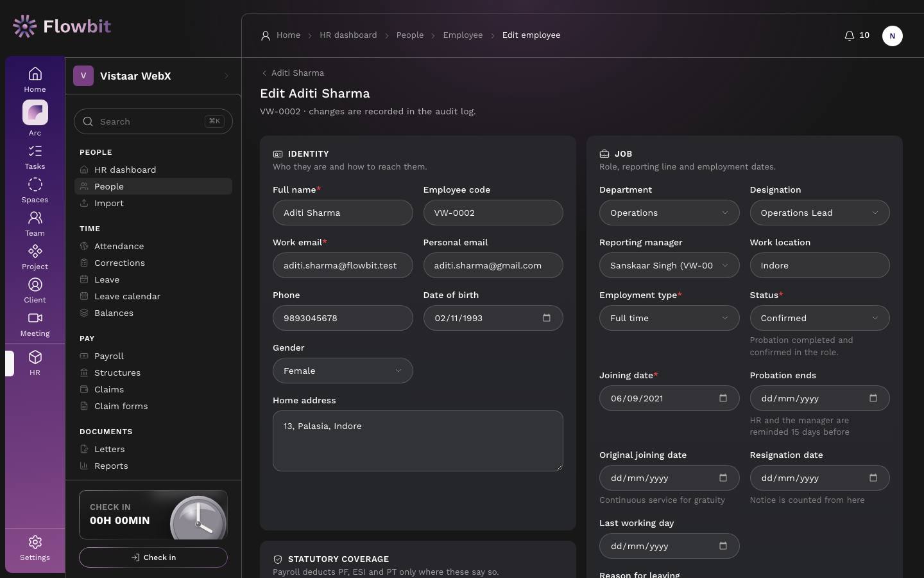
Task: Open the Employment type dropdown
Action: tap(669, 318)
